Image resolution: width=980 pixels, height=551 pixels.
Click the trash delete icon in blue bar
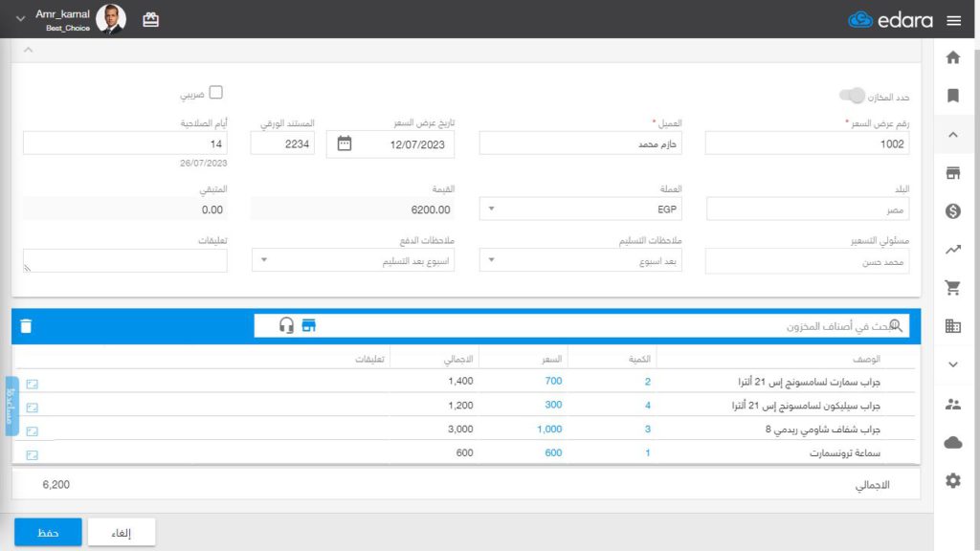[x=26, y=326]
